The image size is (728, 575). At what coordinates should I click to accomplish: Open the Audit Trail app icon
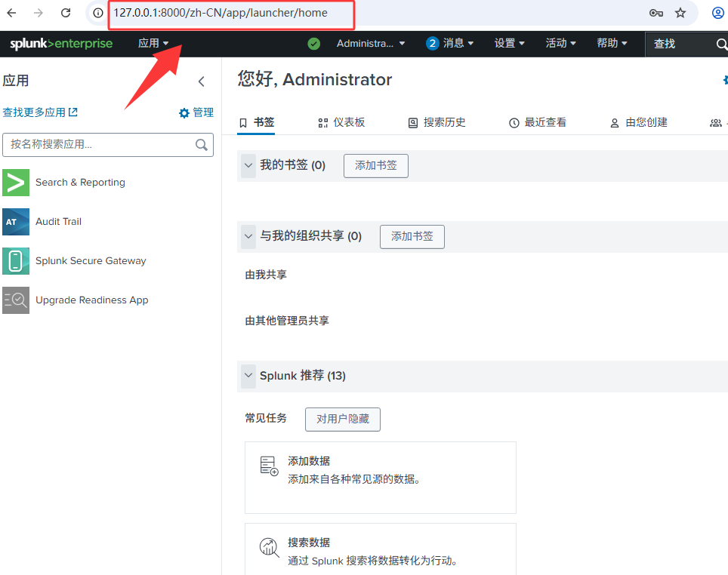[16, 222]
